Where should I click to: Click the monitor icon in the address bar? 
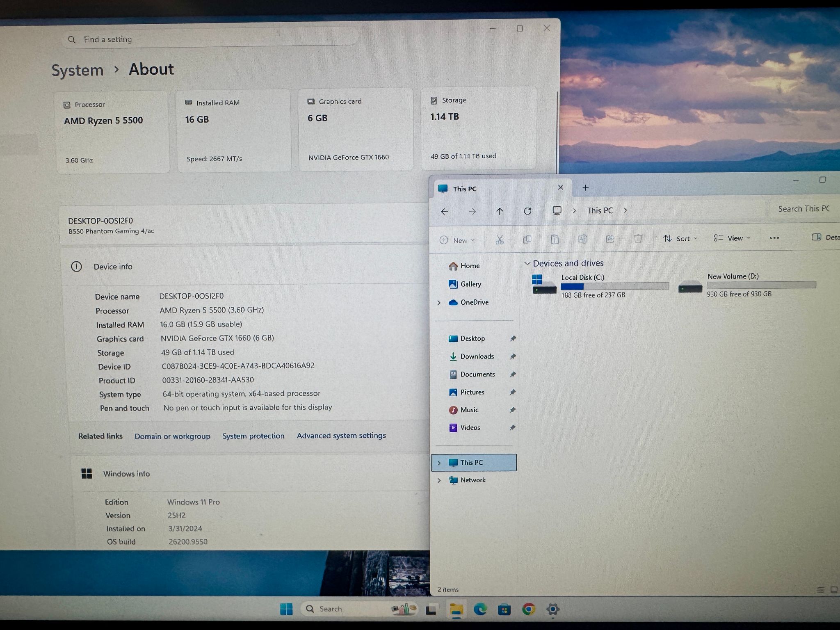point(557,210)
